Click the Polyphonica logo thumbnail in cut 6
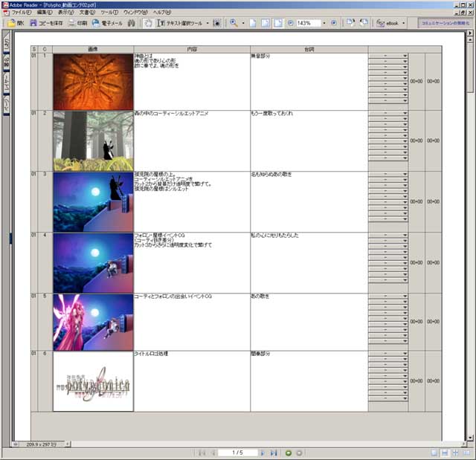 (x=93, y=381)
